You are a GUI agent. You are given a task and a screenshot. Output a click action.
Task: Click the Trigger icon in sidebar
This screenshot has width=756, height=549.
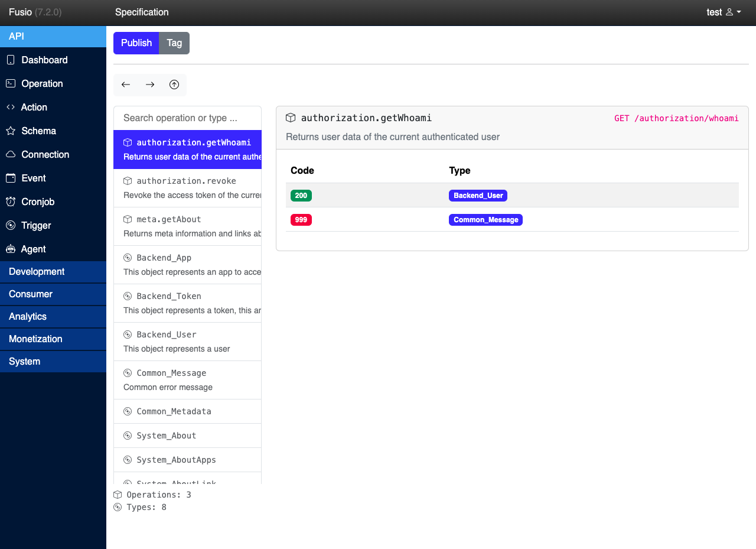pyautogui.click(x=11, y=225)
